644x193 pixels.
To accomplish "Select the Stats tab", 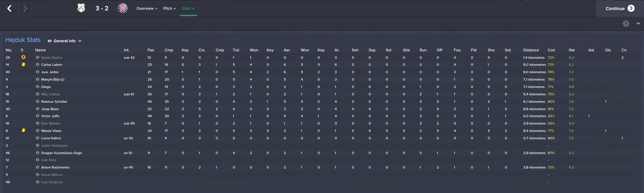I will coord(188,8).
